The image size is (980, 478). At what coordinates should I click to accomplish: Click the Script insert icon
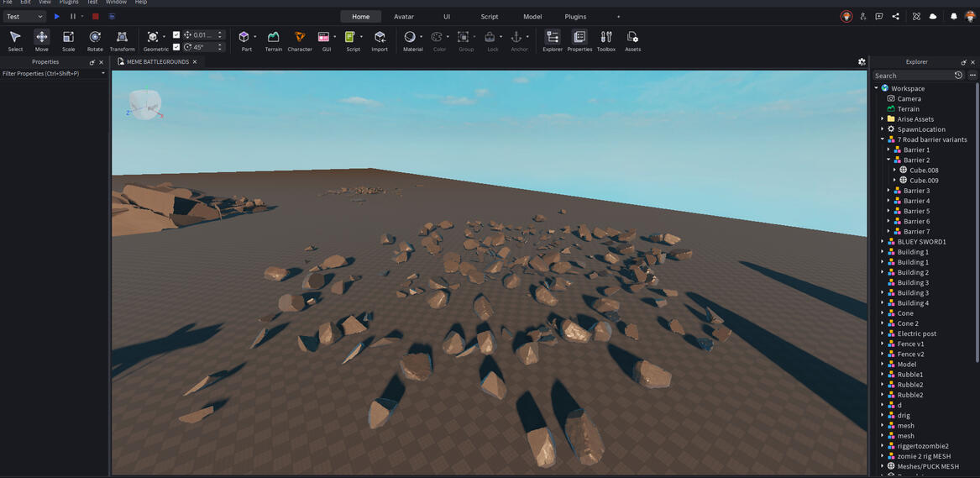pos(350,38)
